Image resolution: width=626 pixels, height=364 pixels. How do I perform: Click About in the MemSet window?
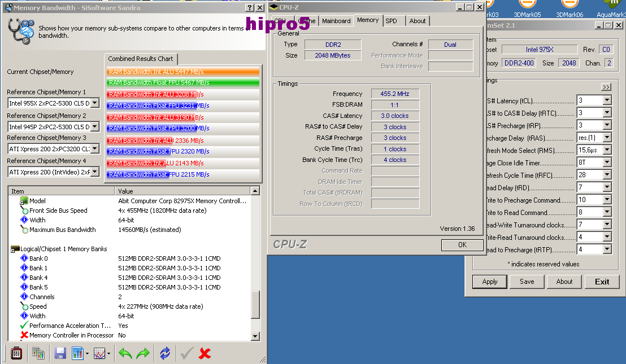tap(564, 282)
